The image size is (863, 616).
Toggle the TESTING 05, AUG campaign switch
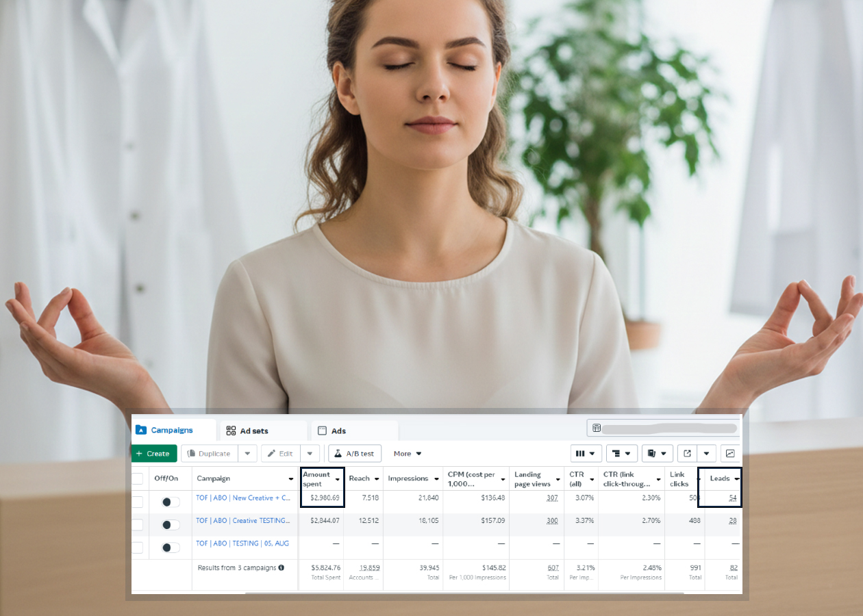tap(170, 548)
